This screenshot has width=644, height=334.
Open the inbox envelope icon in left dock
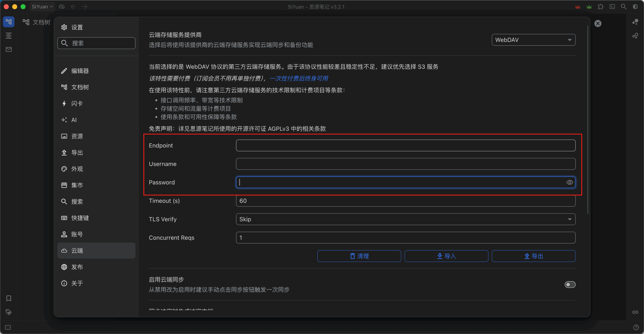(9, 49)
